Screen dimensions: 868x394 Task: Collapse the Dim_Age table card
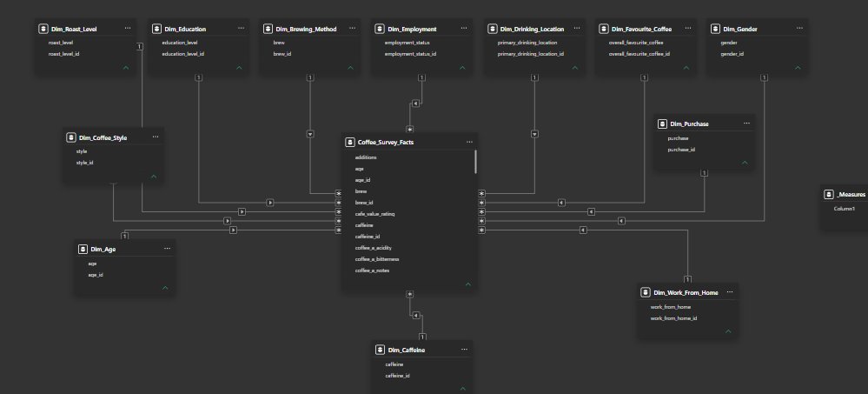point(165,288)
